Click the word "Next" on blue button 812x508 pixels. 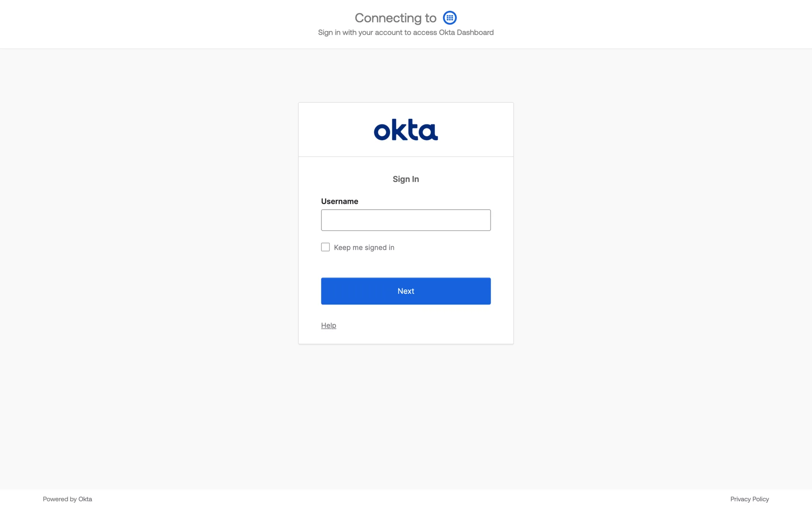pos(406,291)
